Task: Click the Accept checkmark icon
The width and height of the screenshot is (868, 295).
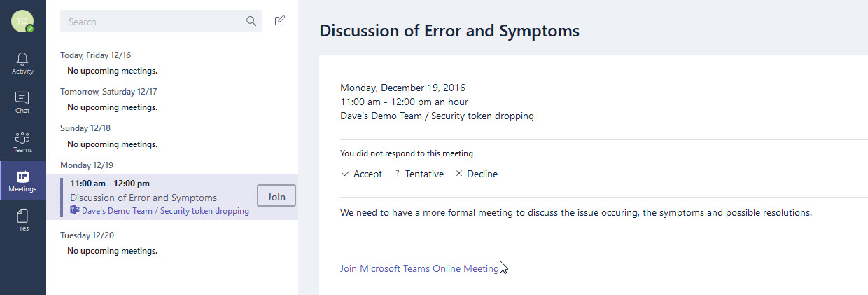Action: click(345, 174)
